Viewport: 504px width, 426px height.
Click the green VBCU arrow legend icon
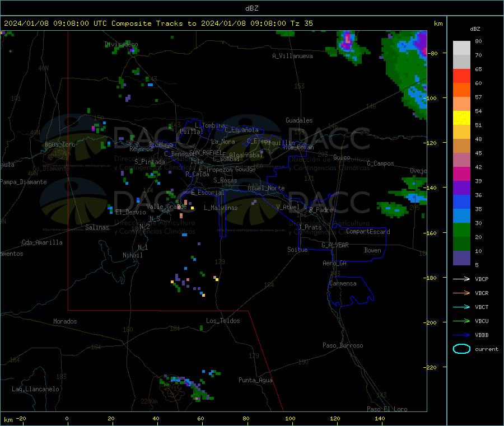click(x=461, y=321)
